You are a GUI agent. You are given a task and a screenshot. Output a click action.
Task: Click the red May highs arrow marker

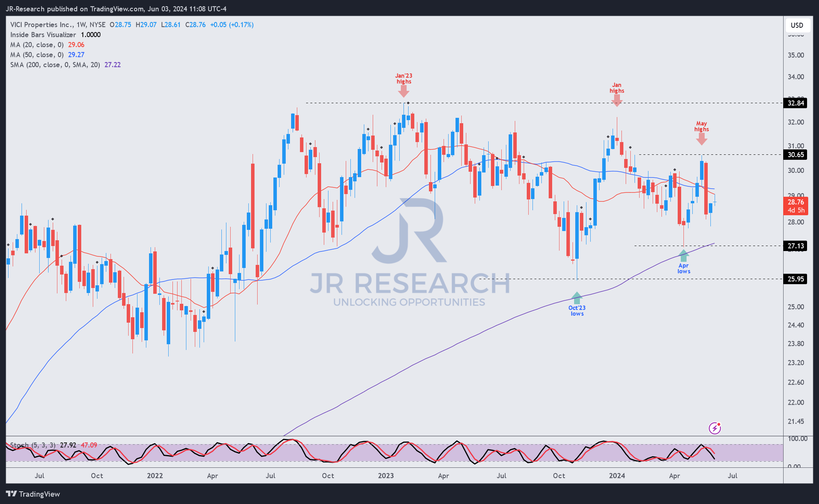click(x=702, y=139)
